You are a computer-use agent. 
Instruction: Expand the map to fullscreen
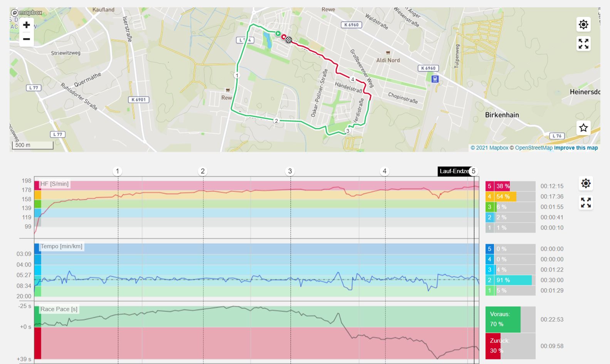coord(583,44)
